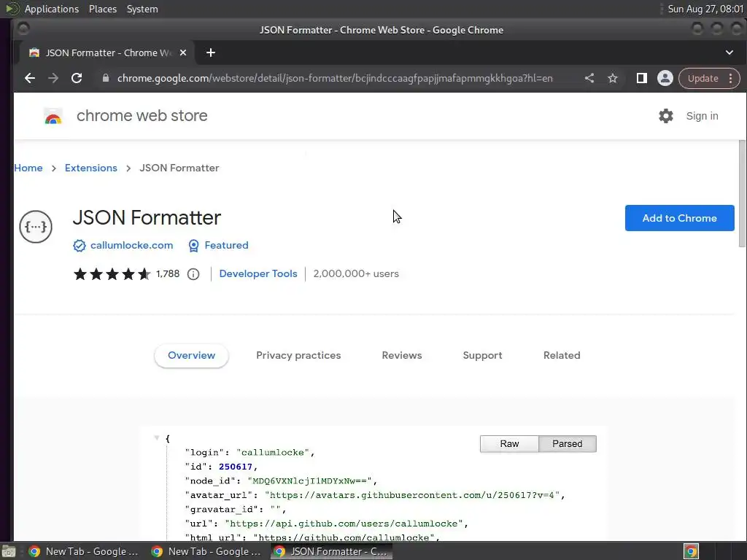747x560 pixels.
Task: Click the 2,000,000+ users text
Action: [x=356, y=274]
